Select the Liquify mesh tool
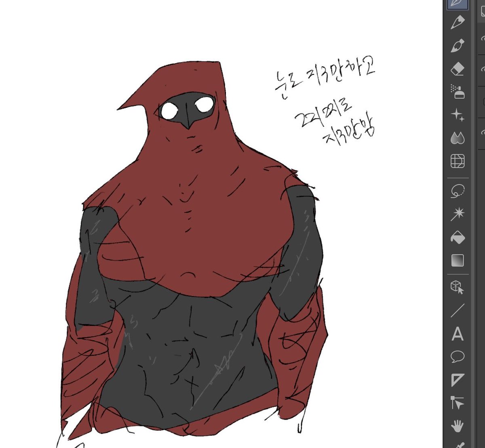485x448 pixels. pyautogui.click(x=458, y=161)
